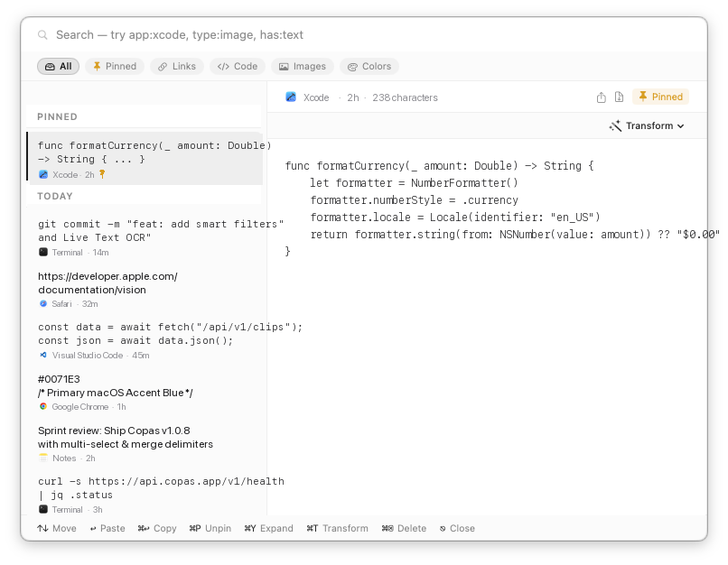This screenshot has height=565, width=728.
Task: Open the Transform dropdown menu
Action: point(647,125)
